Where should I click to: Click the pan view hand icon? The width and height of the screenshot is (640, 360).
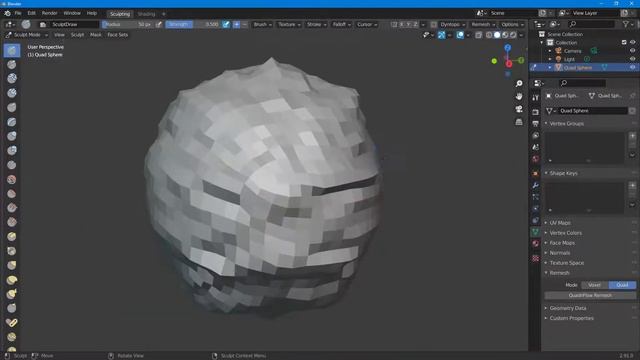point(519,96)
